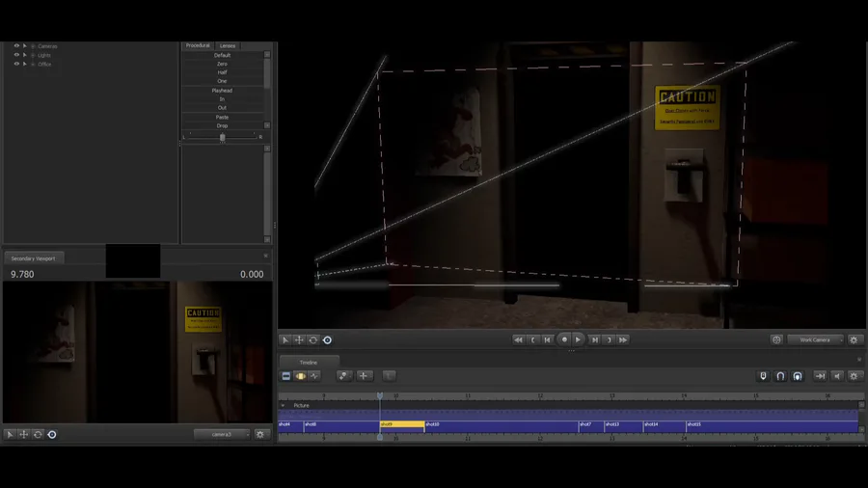
Task: Mute audio using the speaker icon
Action: tap(837, 376)
